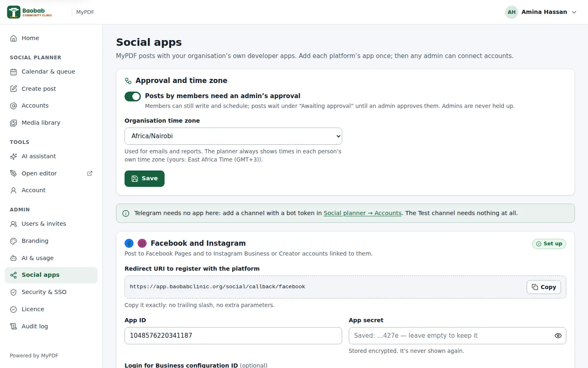Click the Instagram logo icon in card header
The image size is (588, 368).
tap(142, 243)
